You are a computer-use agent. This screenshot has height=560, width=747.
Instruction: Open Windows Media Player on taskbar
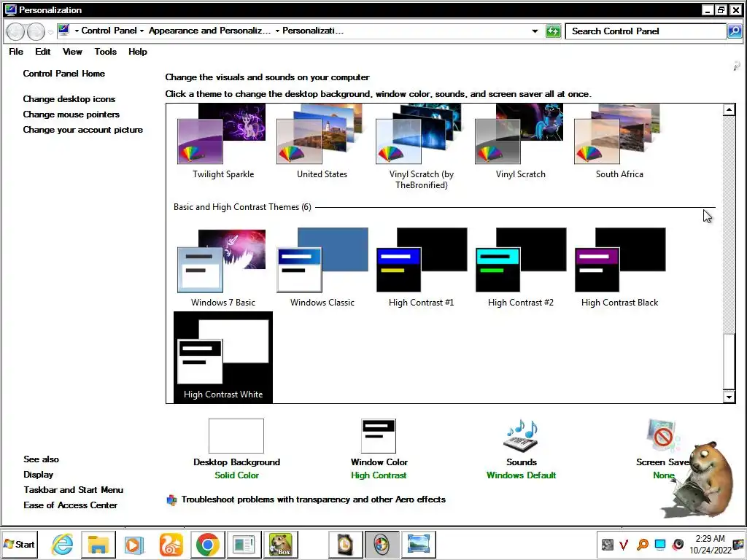coord(134,544)
